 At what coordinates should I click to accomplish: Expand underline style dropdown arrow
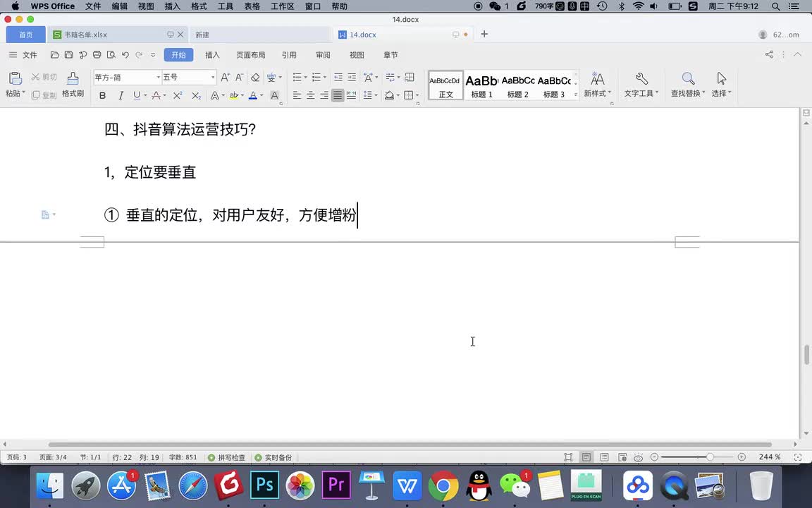tap(145, 95)
